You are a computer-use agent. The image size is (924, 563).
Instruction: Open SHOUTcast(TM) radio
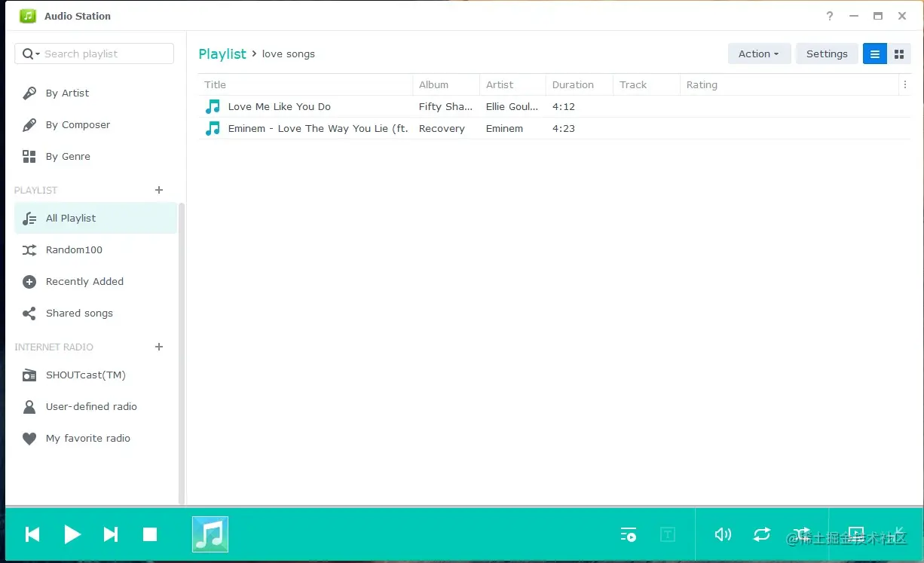coord(96,375)
